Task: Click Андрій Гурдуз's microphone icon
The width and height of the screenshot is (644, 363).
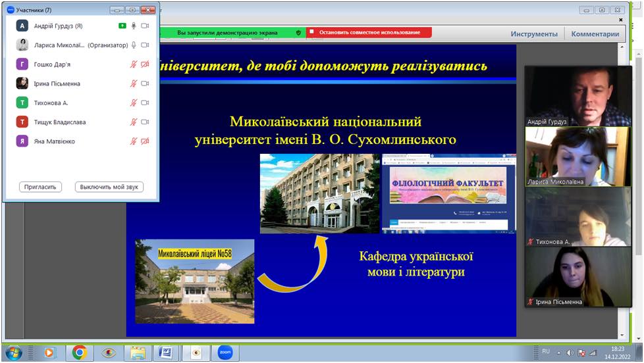Action: (x=134, y=26)
